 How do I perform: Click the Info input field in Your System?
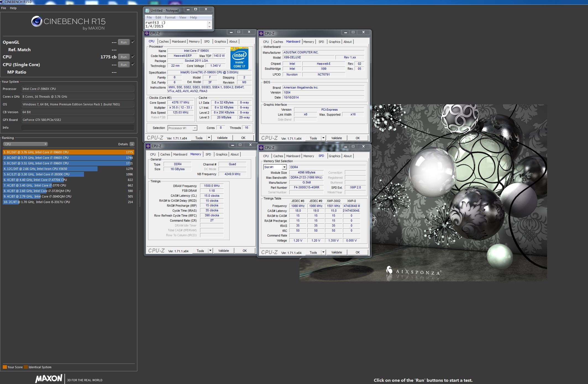pyautogui.click(x=78, y=128)
